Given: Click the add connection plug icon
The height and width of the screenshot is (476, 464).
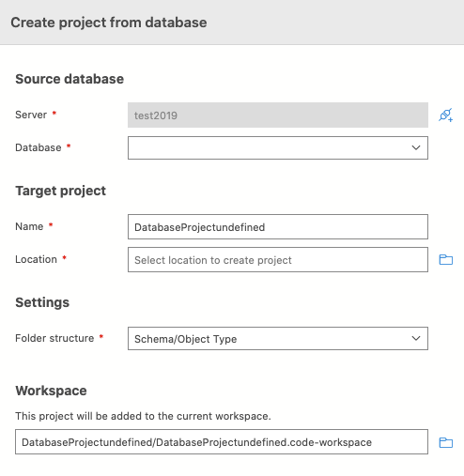Looking at the screenshot, I should tap(445, 115).
